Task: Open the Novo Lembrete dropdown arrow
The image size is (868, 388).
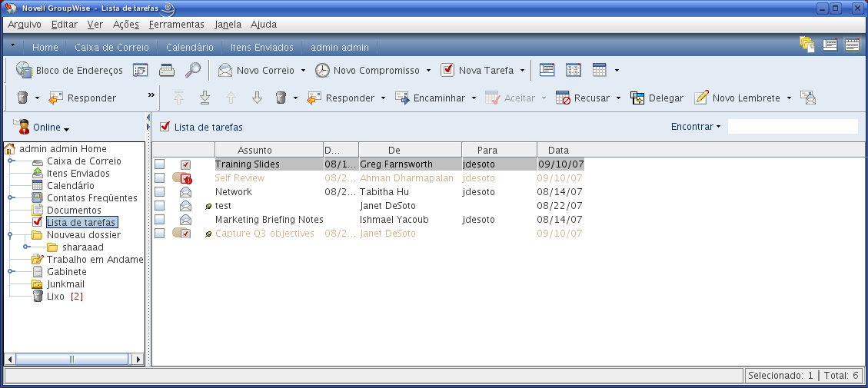Action: point(789,98)
